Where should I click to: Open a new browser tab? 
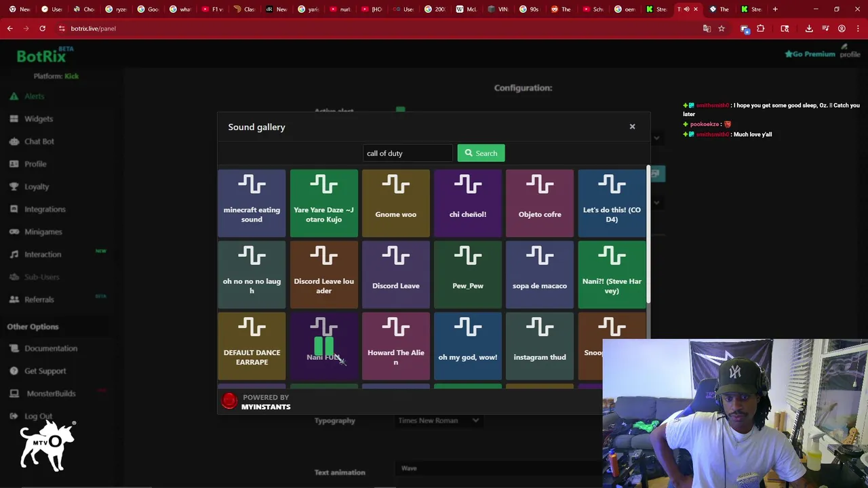775,9
